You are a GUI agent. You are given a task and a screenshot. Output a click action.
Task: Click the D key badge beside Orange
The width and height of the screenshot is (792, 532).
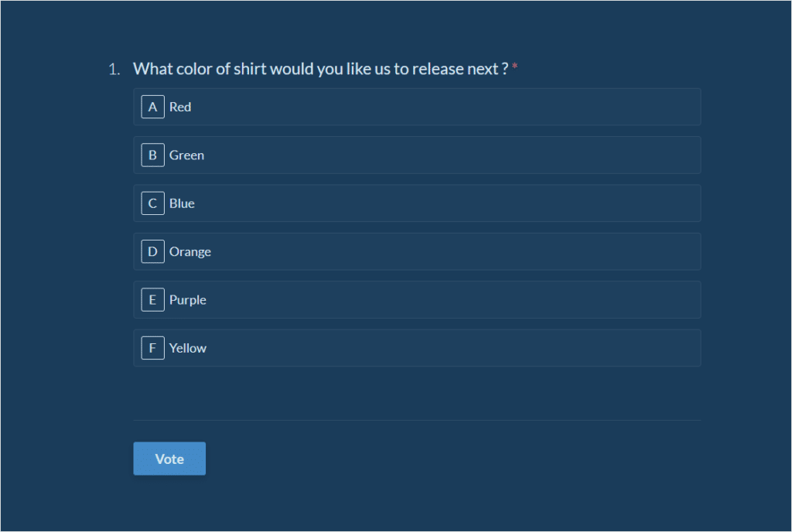tap(152, 251)
